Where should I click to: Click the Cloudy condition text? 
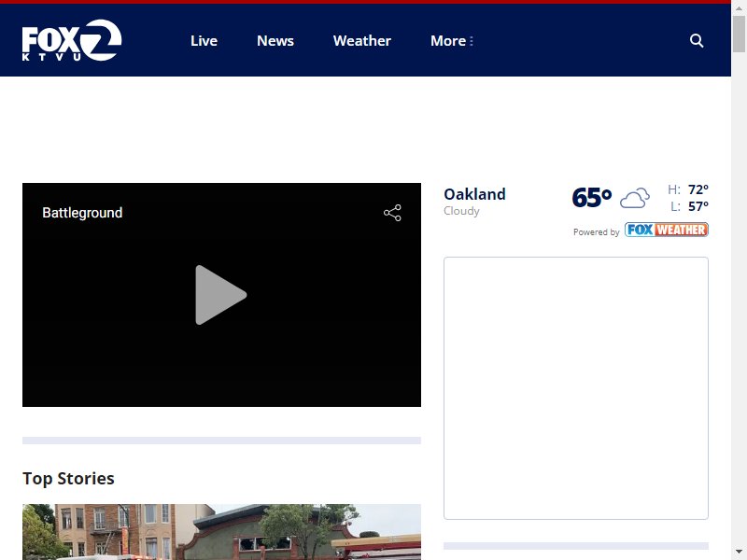461,211
